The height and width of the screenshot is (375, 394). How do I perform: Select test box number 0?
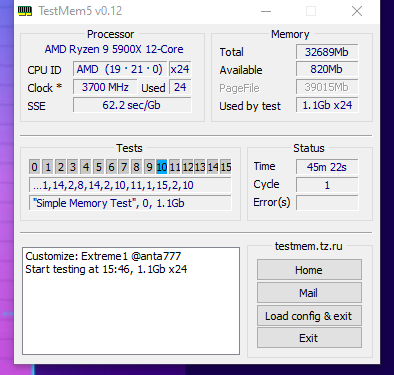tap(34, 167)
